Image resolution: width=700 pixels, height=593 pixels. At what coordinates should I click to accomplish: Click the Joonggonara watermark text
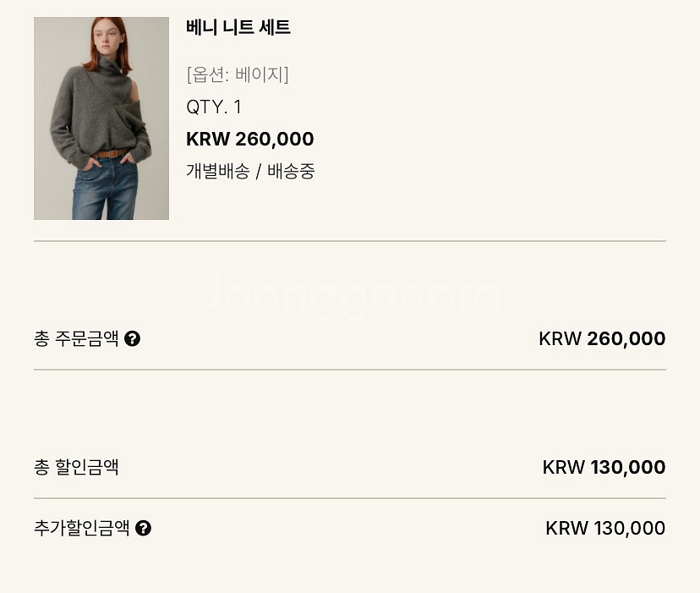tap(351, 295)
